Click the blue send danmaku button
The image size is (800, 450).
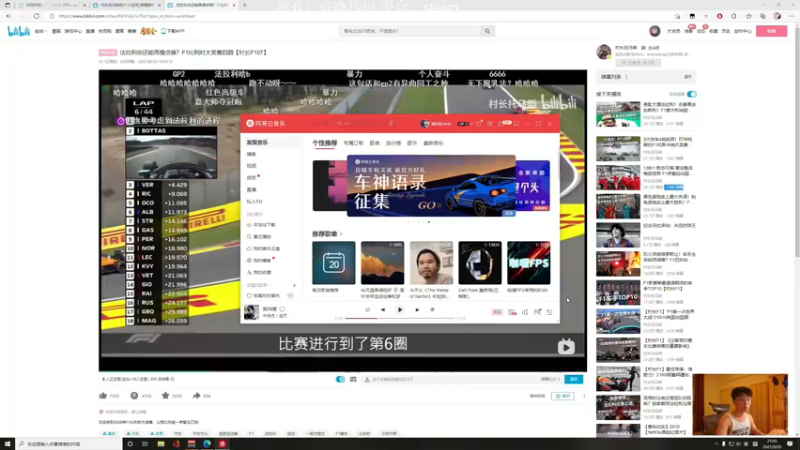pos(573,379)
